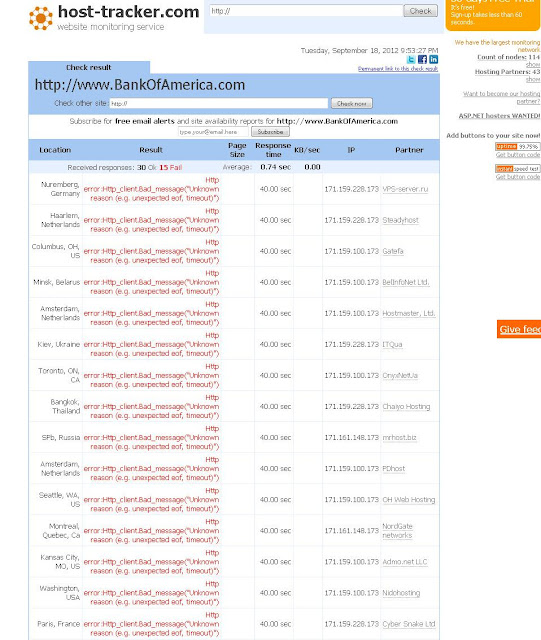Open mrhost.biz partner link
The width and height of the screenshot is (541, 640).
[x=399, y=438]
